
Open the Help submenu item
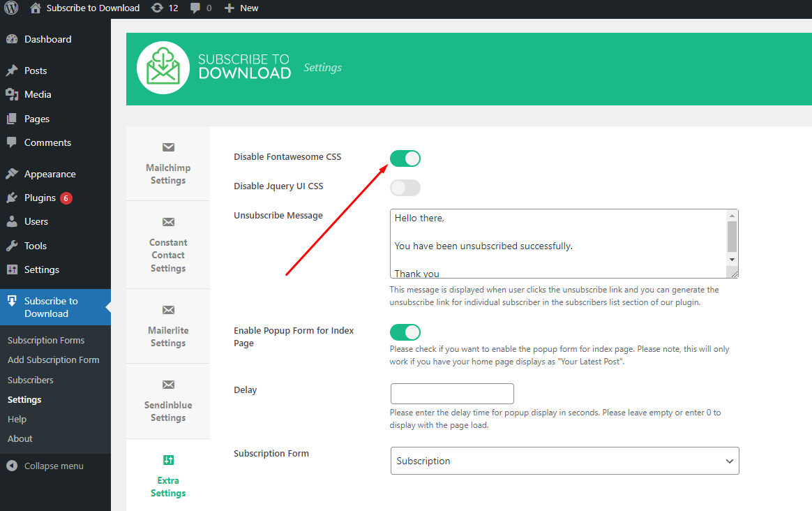point(17,420)
